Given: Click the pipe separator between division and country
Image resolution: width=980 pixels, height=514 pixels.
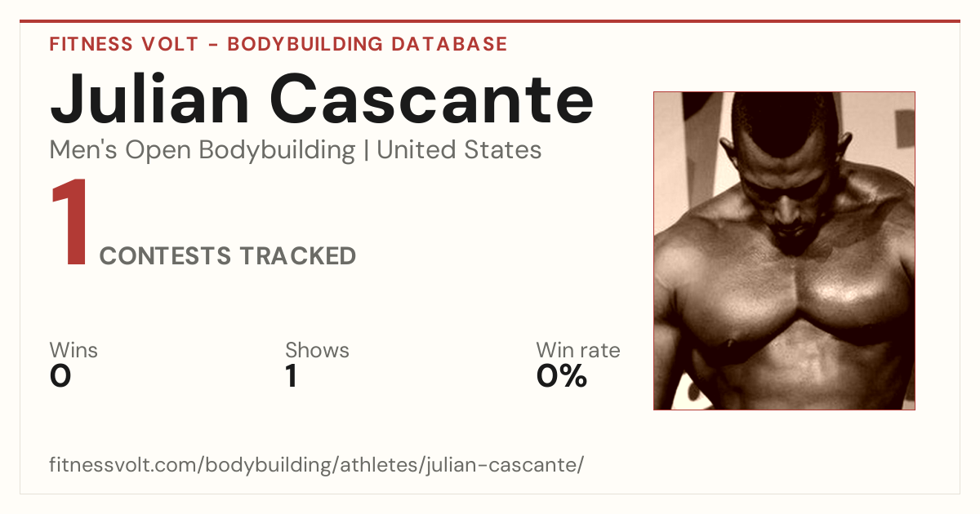Looking at the screenshot, I should click(x=366, y=151).
